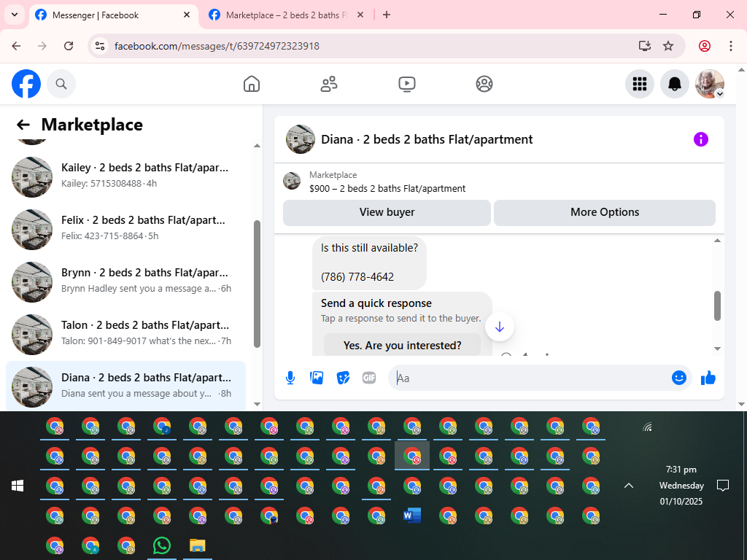
Task: Attach a photo with the image icon
Action: coord(317,378)
